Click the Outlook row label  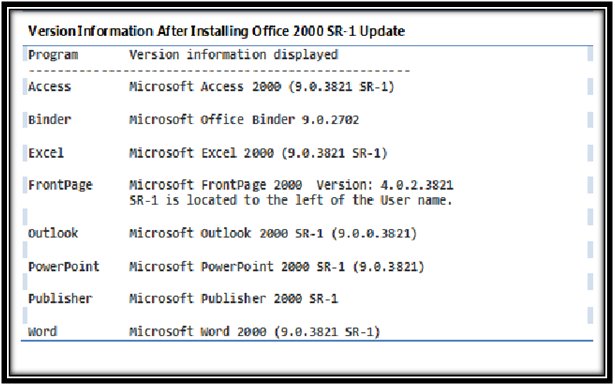pyautogui.click(x=53, y=233)
